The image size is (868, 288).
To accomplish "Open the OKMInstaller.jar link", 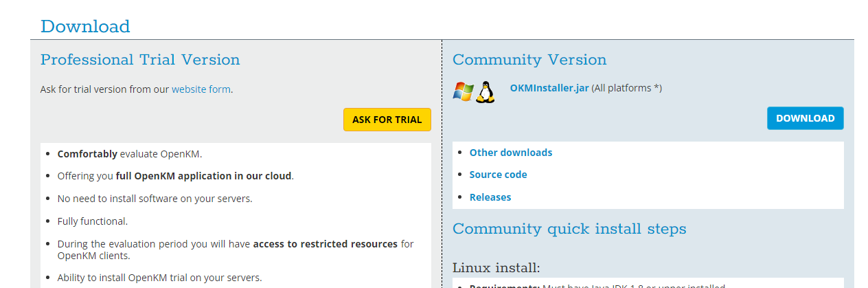I will (549, 88).
